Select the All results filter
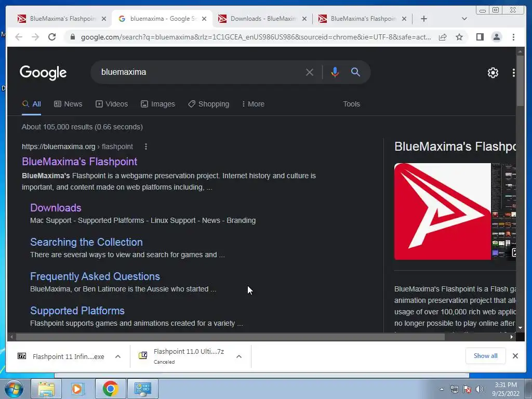The height and width of the screenshot is (399, 532). [x=31, y=104]
